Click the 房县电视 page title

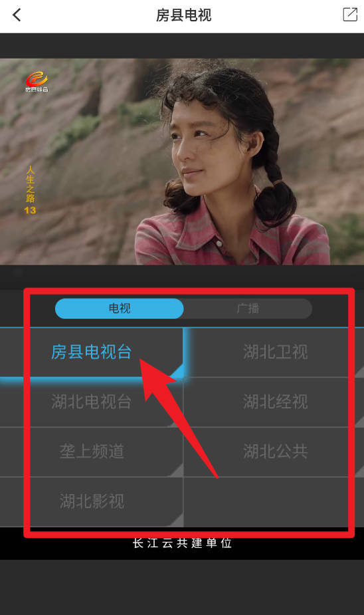183,15
